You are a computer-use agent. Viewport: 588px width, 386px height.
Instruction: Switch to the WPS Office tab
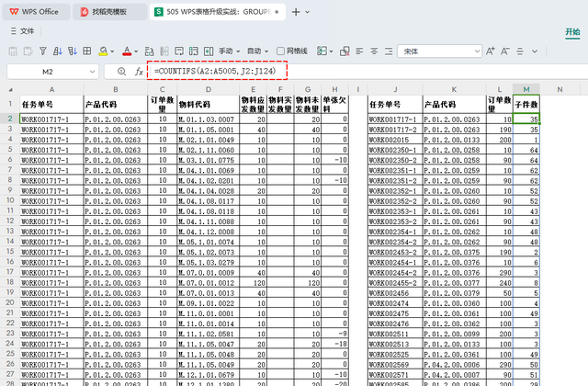36,12
